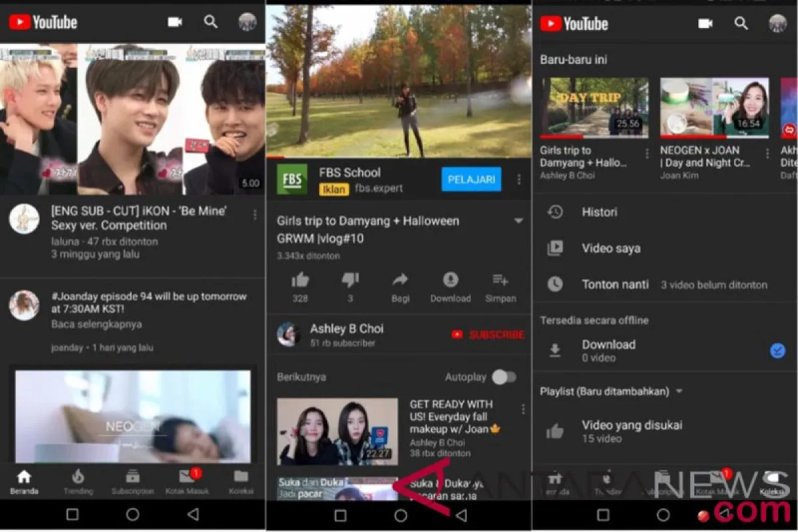Viewport: 798px width, 532px height.
Task: Tap the dislike thumbs-down icon
Action: 350,280
